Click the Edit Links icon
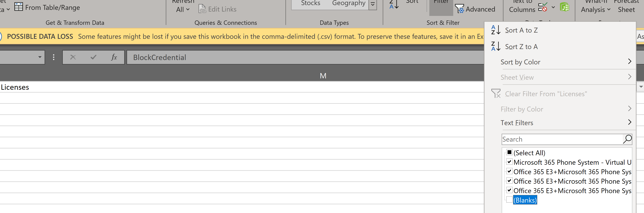 (x=202, y=9)
